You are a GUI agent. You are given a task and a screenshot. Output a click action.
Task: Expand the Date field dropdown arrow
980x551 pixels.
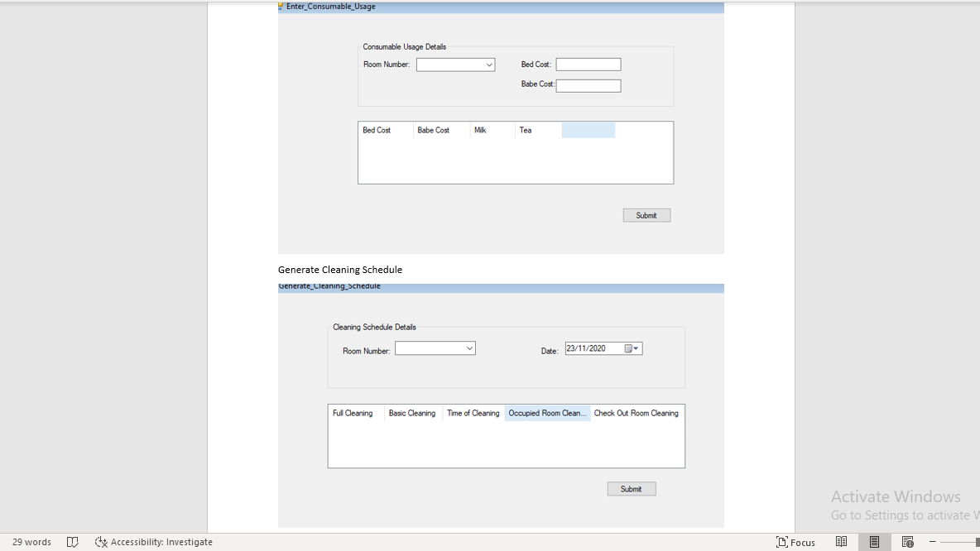click(x=637, y=347)
